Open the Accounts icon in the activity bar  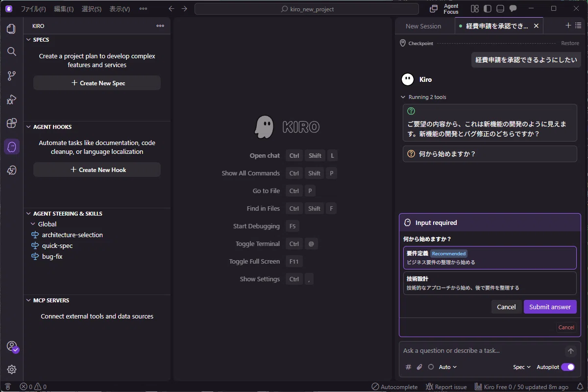point(12,346)
